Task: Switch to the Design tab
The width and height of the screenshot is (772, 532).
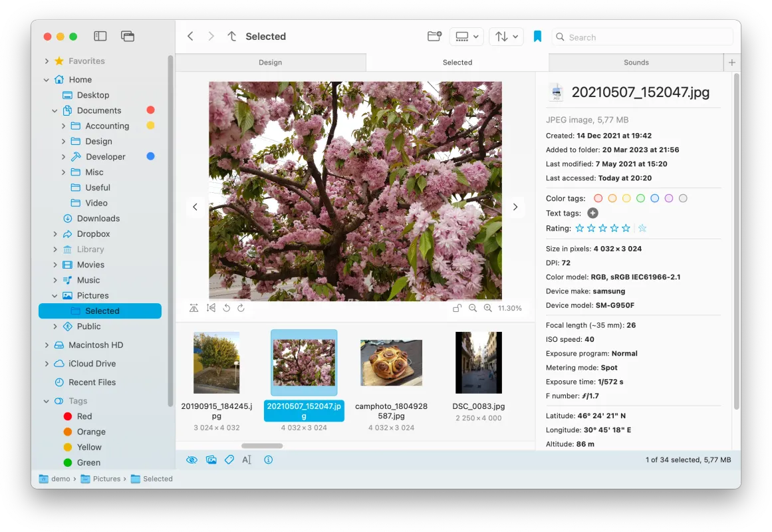Action: 270,62
